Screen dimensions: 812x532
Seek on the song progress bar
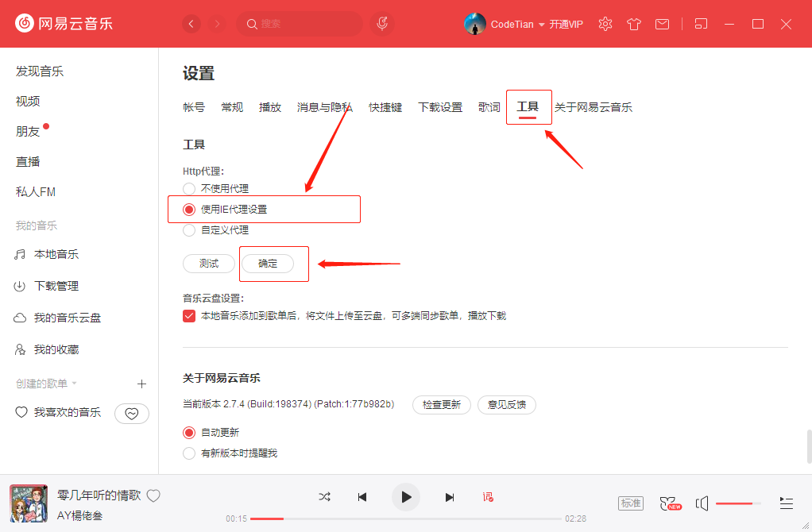pos(406,519)
